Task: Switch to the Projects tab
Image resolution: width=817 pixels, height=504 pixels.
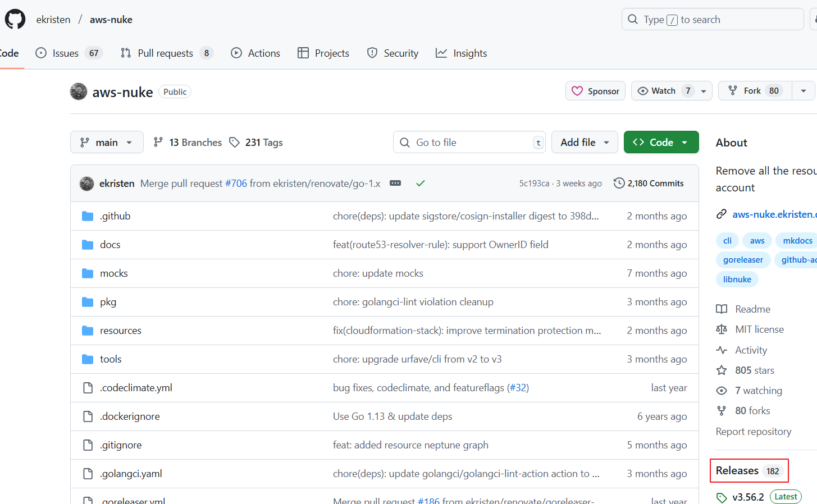Action: (323, 53)
